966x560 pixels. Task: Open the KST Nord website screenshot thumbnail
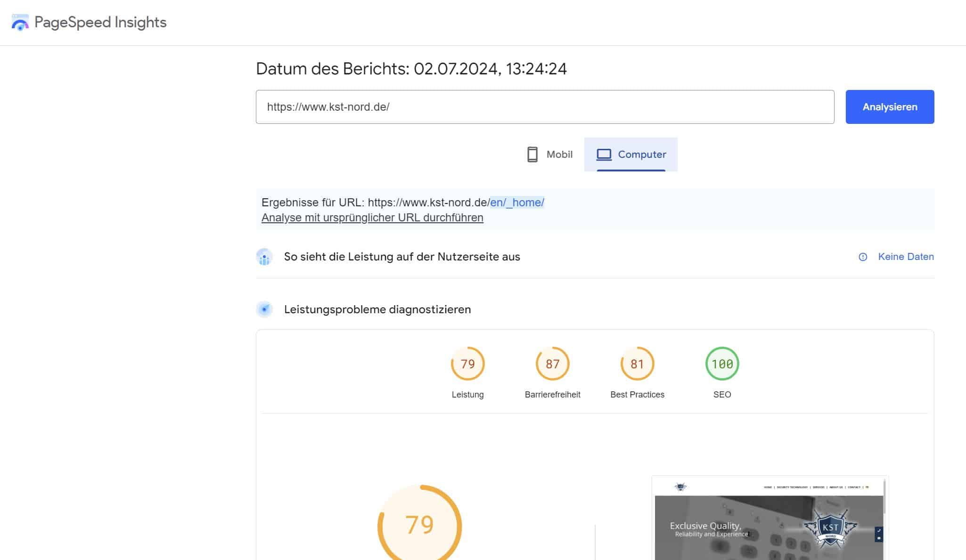(770, 518)
